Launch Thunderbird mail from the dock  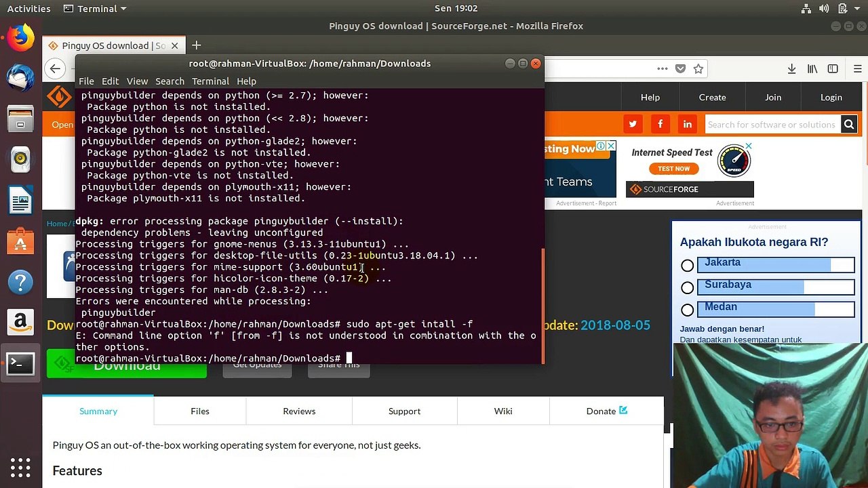20,79
